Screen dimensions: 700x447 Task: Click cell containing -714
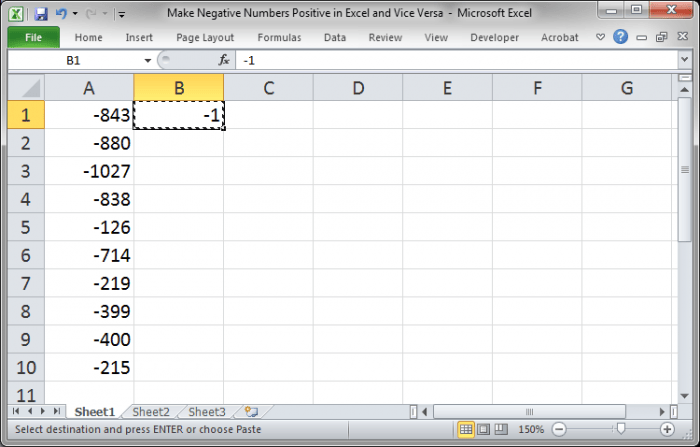coord(89,255)
